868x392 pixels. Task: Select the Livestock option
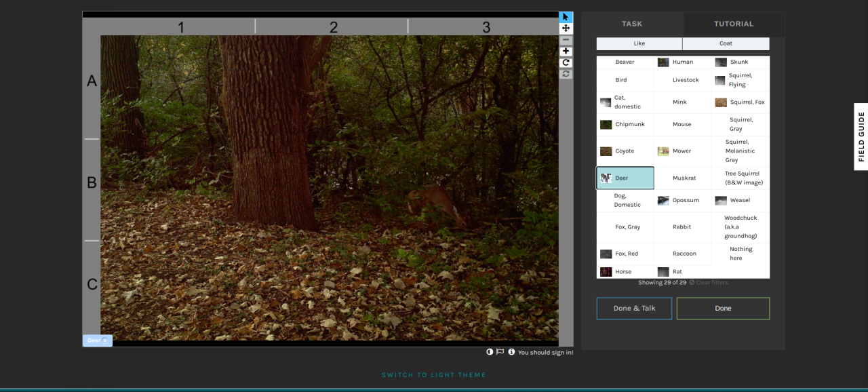pyautogui.click(x=683, y=80)
